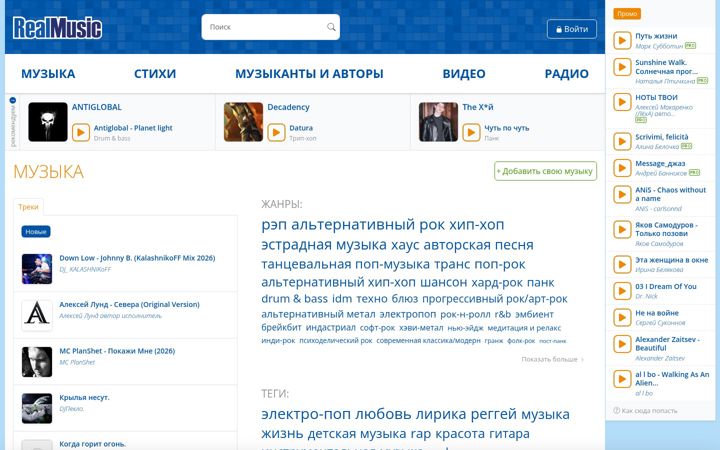Screen dimensions: 720x450
Task: Open The X*й artist thumbnail
Action: click(x=438, y=122)
